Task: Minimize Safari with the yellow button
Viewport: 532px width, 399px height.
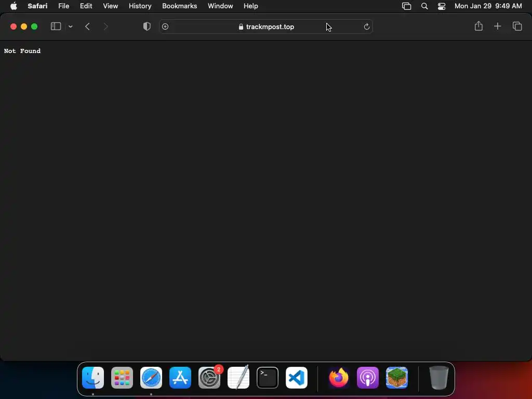Action: [x=24, y=26]
